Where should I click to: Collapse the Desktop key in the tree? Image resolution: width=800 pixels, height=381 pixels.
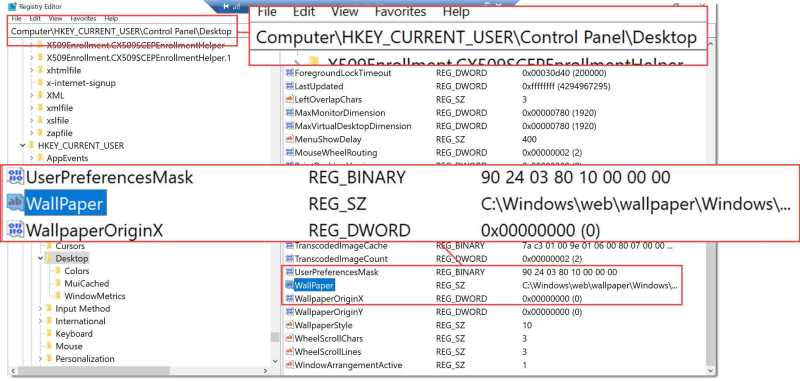pyautogui.click(x=40, y=259)
